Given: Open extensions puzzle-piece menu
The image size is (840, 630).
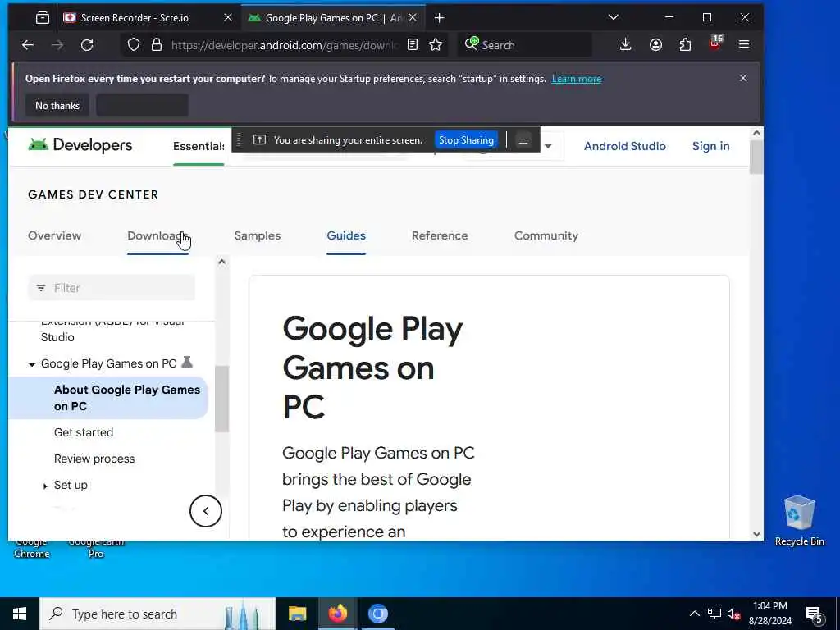Looking at the screenshot, I should [685, 45].
